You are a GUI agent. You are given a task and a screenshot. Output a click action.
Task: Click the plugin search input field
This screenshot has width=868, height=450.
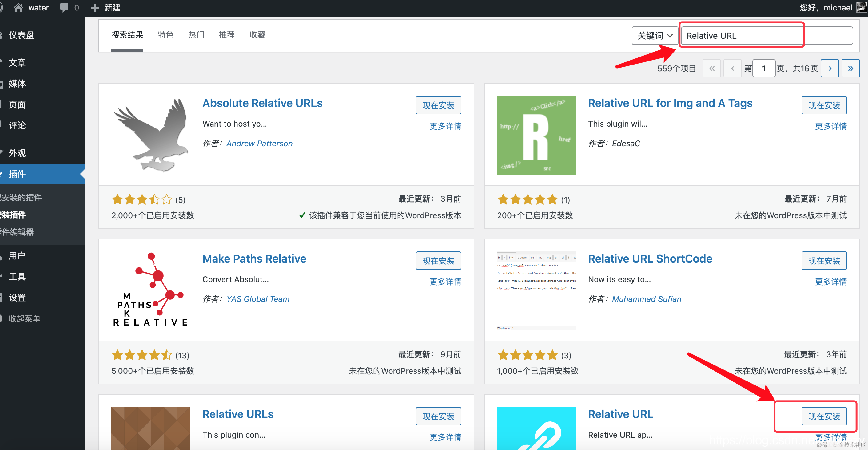coord(766,36)
